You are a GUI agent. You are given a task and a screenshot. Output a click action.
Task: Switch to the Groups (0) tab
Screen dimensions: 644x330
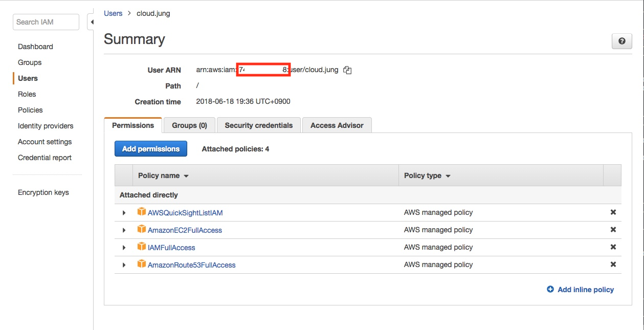point(189,125)
